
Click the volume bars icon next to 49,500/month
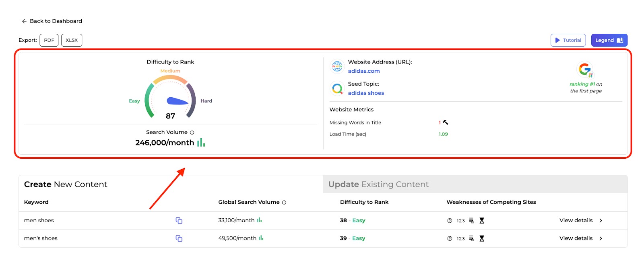261,238
